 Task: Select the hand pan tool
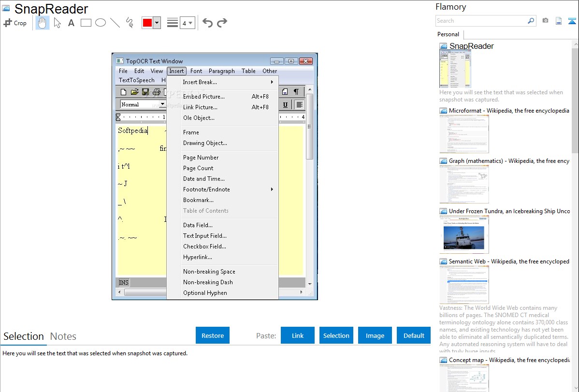coord(43,23)
